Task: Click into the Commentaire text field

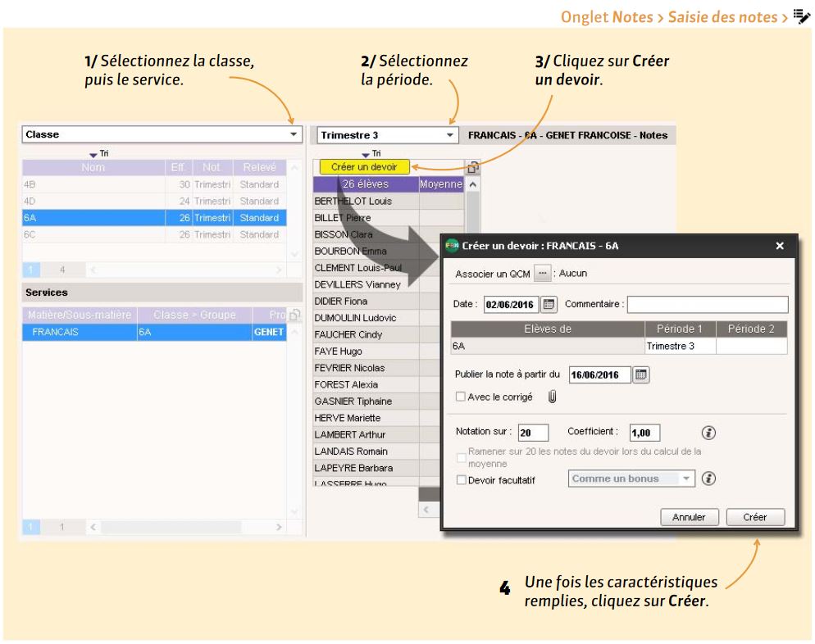Action: click(x=708, y=305)
